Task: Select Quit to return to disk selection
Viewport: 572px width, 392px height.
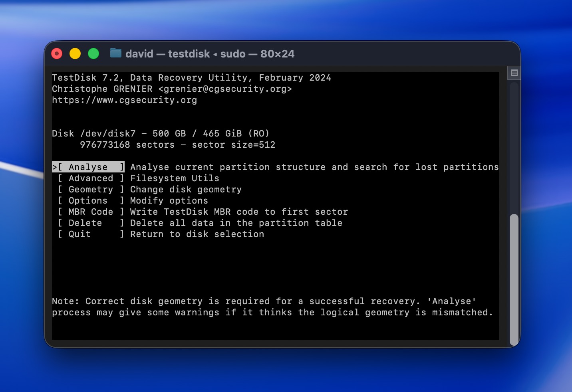Action: pyautogui.click(x=79, y=234)
